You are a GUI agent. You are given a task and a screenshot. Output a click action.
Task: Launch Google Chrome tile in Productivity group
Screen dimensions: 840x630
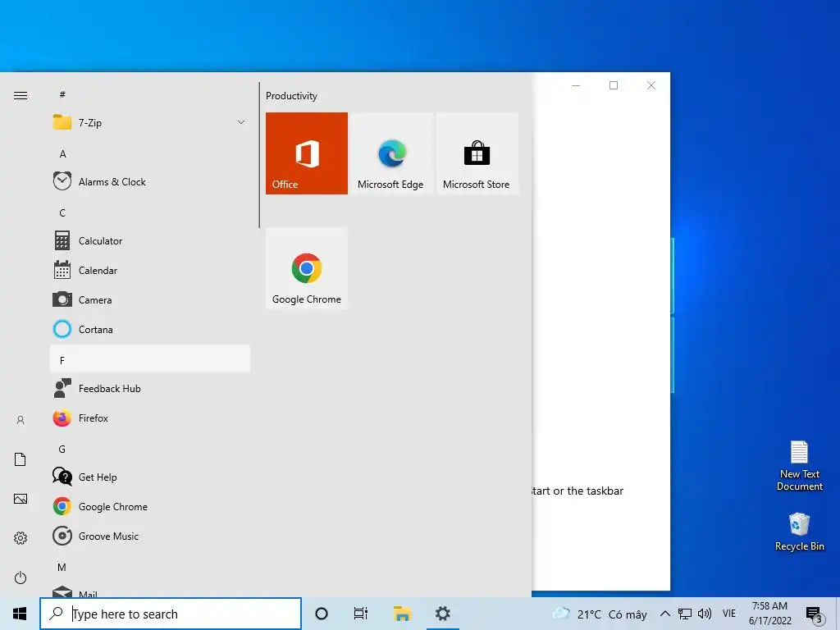click(x=307, y=268)
